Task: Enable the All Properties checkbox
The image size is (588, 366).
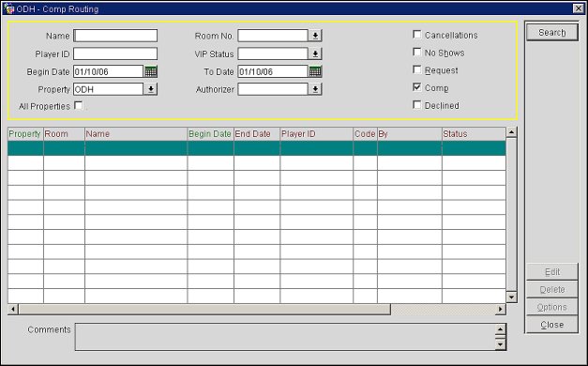Action: 79,105
